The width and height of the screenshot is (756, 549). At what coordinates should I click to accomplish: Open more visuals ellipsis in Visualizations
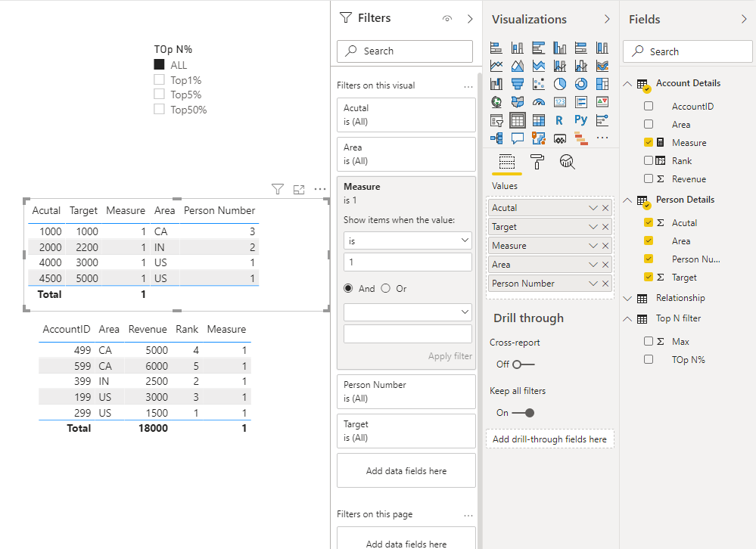tap(602, 138)
